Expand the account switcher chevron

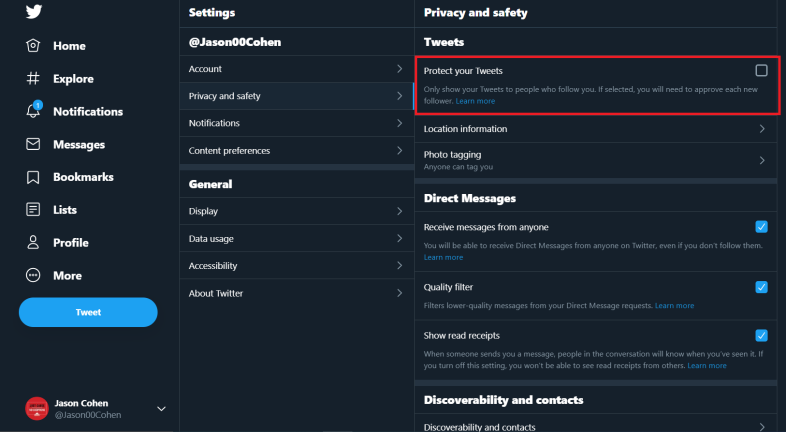tap(161, 409)
